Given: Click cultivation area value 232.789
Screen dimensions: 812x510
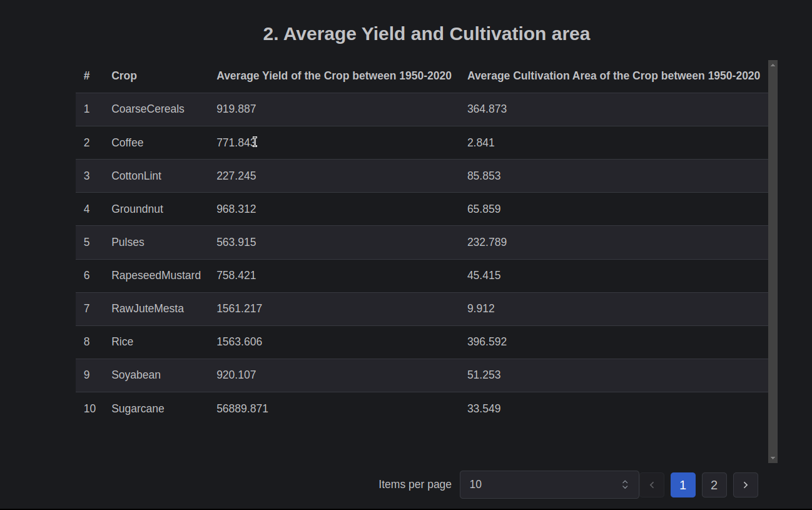Looking at the screenshot, I should 487,242.
